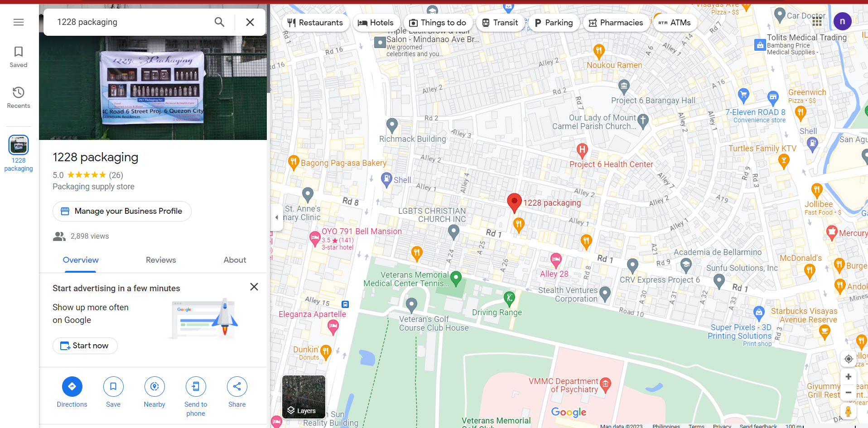The height and width of the screenshot is (428, 868).
Task: Filter map by ATMs
Action: coord(675,23)
